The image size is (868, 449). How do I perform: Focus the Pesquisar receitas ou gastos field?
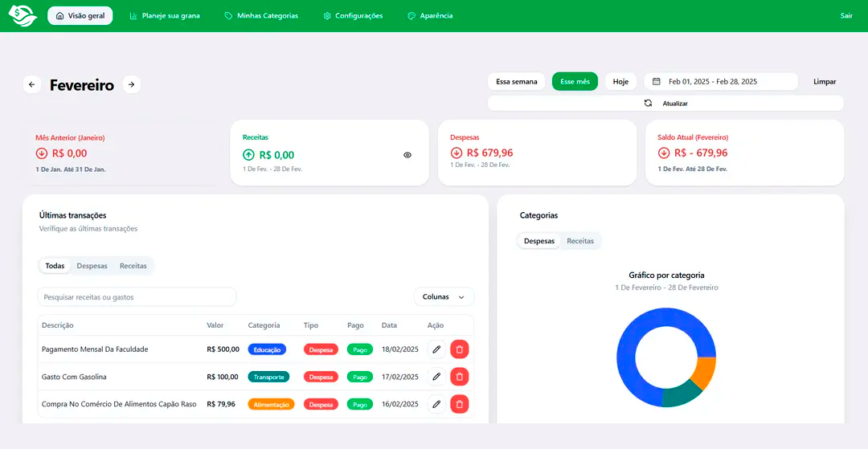coord(137,297)
